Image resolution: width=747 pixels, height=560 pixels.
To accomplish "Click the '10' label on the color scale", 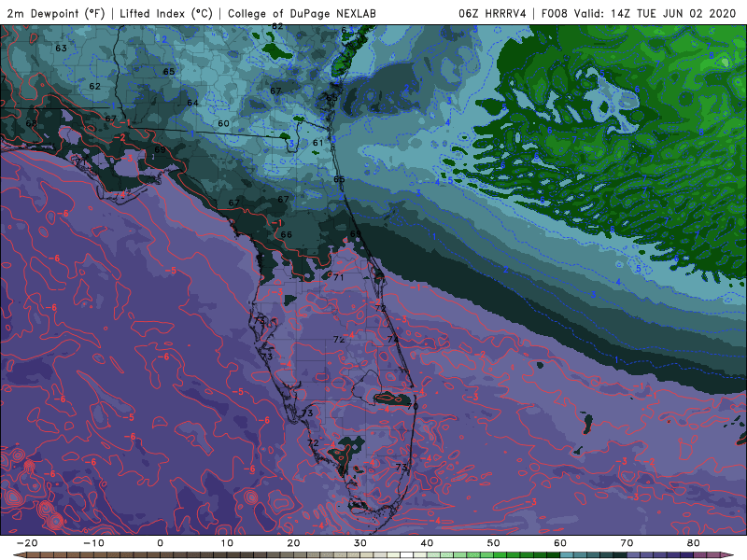I will pyautogui.click(x=227, y=543).
